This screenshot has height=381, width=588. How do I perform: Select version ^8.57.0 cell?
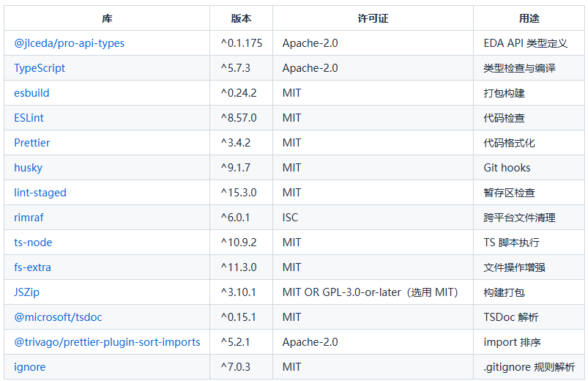click(x=241, y=118)
